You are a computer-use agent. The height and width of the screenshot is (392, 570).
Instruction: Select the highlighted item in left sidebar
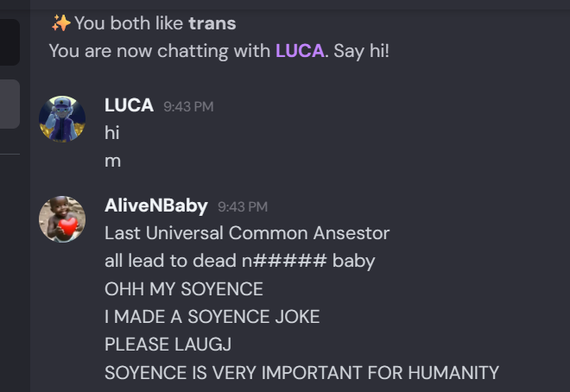[9, 104]
